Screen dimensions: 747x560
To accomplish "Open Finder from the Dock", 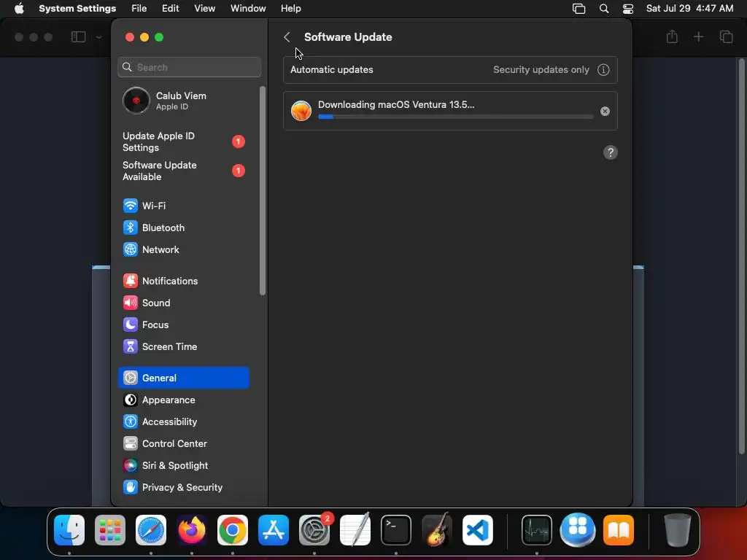I will pyautogui.click(x=69, y=530).
